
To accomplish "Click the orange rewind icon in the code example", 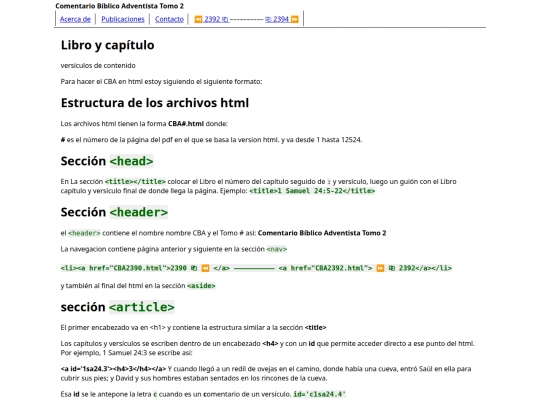I will point(205,268).
